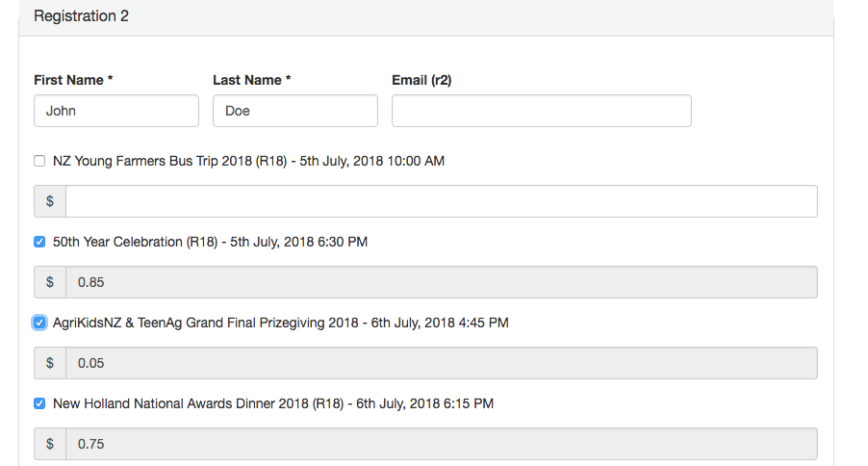Image resolution: width=868 pixels, height=466 pixels.
Task: Click the dollar sign next to 0.75
Action: tap(50, 444)
